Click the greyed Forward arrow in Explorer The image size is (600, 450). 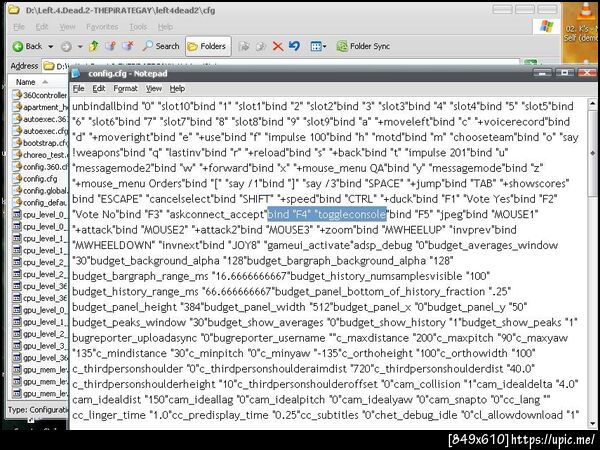pyautogui.click(x=66, y=46)
